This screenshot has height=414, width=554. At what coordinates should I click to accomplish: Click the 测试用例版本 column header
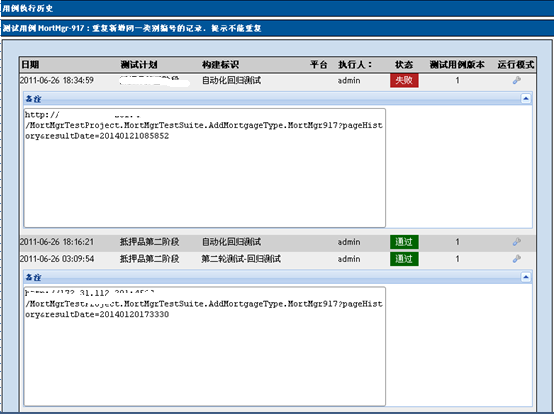click(457, 65)
